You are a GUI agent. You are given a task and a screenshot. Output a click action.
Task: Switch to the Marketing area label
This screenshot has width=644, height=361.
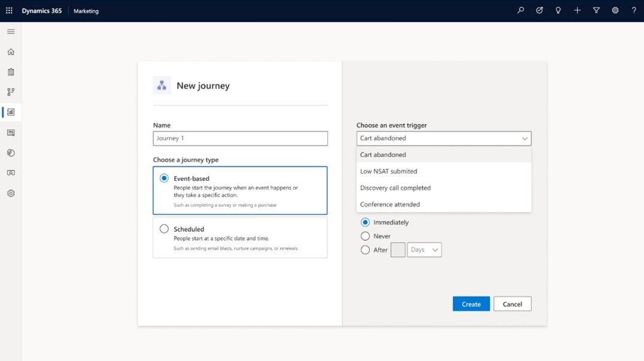click(x=86, y=10)
